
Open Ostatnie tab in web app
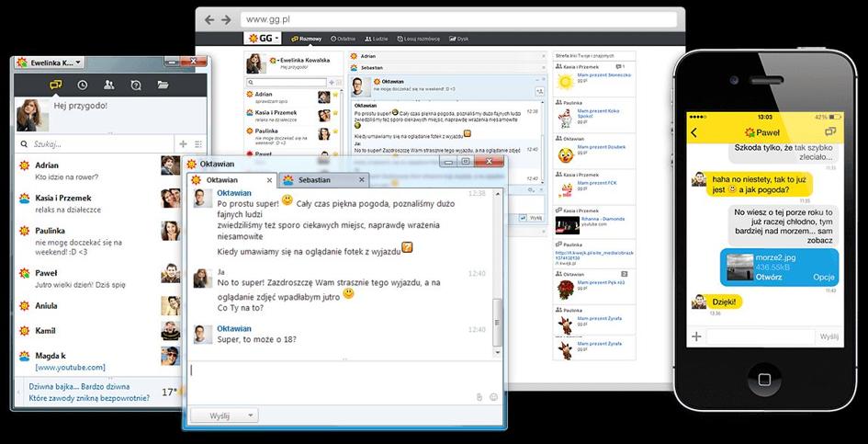tap(344, 39)
